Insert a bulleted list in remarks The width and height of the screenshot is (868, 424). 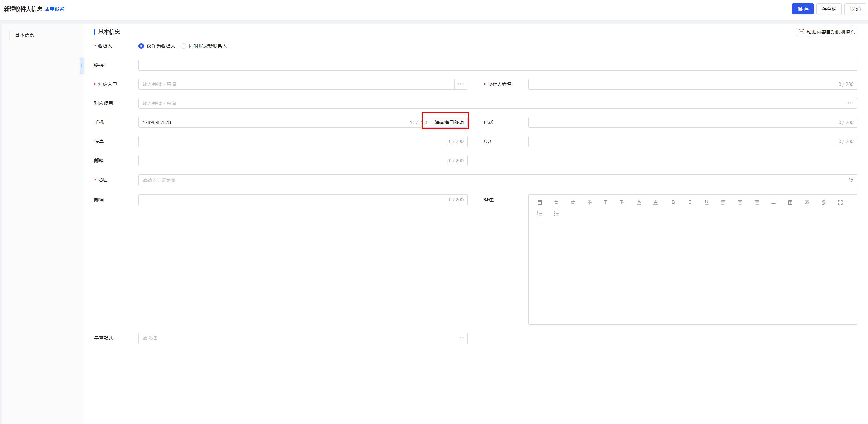click(556, 214)
